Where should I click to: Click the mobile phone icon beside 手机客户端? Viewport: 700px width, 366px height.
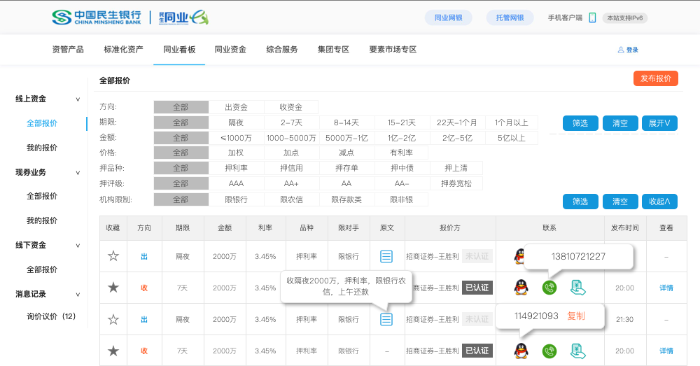pyautogui.click(x=592, y=18)
